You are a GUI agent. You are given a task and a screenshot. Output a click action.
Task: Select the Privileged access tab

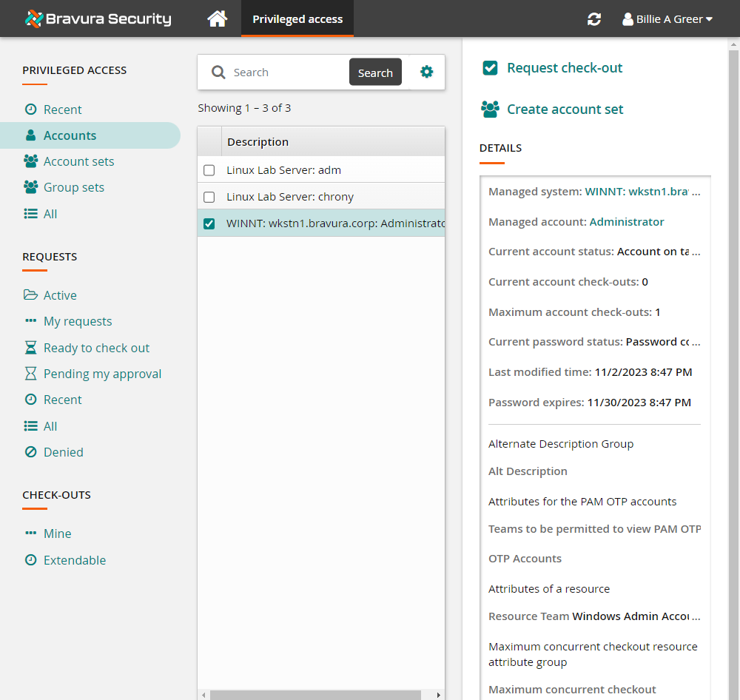297,19
